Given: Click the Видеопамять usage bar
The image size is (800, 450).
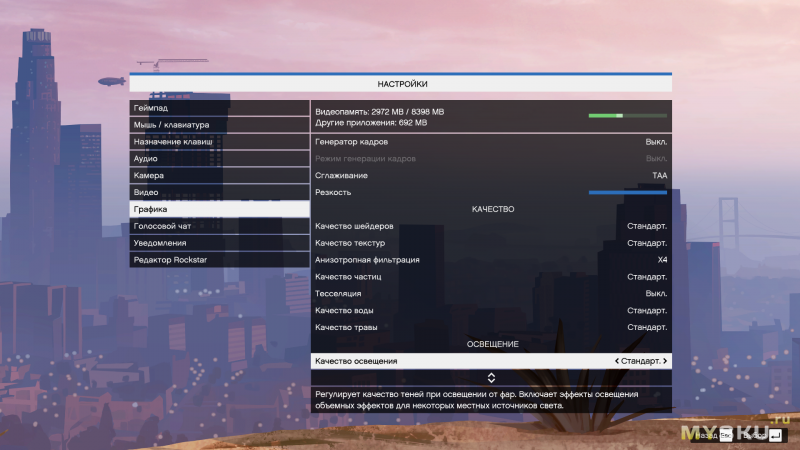Looking at the screenshot, I should point(627,116).
